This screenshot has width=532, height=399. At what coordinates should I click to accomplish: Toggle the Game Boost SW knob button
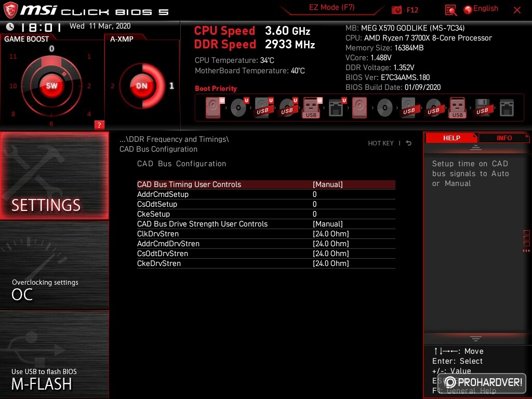click(x=51, y=86)
